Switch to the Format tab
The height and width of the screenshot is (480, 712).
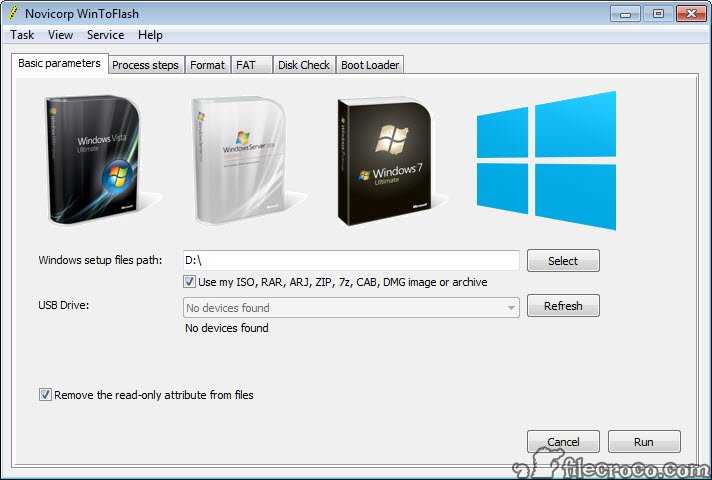point(207,65)
